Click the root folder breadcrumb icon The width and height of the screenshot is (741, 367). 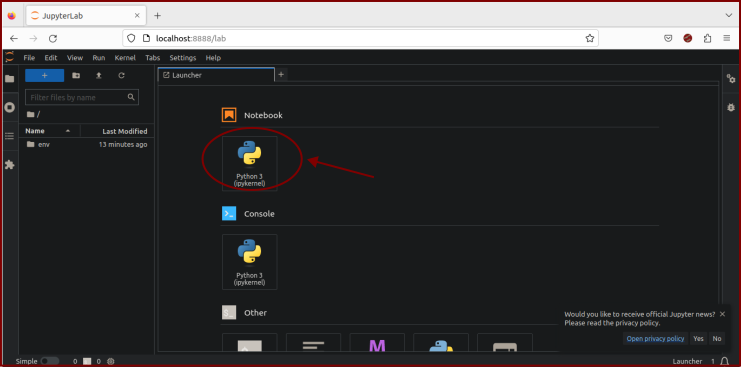[x=31, y=114]
